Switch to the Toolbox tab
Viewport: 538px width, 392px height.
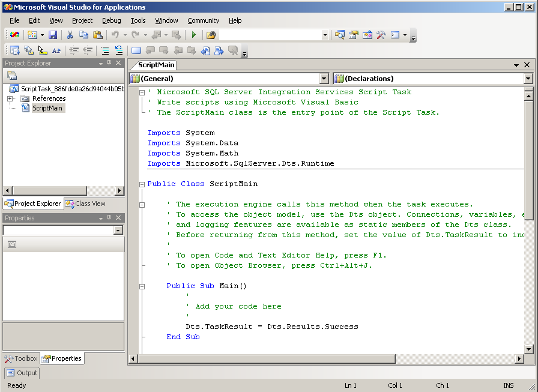coord(21,358)
